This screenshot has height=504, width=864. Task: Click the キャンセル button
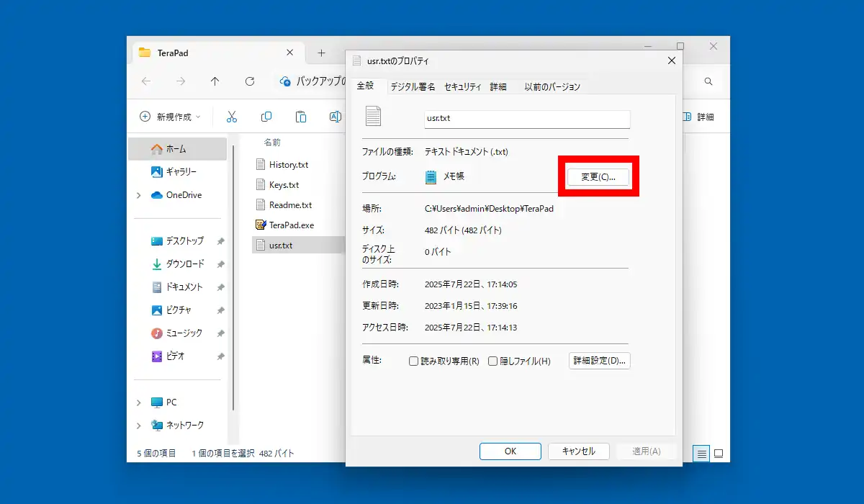(579, 451)
